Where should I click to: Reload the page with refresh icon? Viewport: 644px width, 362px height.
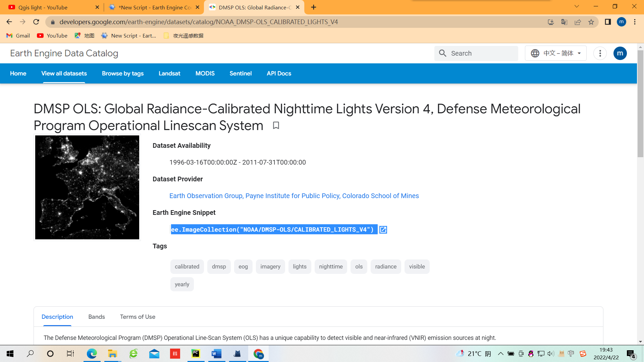36,22
